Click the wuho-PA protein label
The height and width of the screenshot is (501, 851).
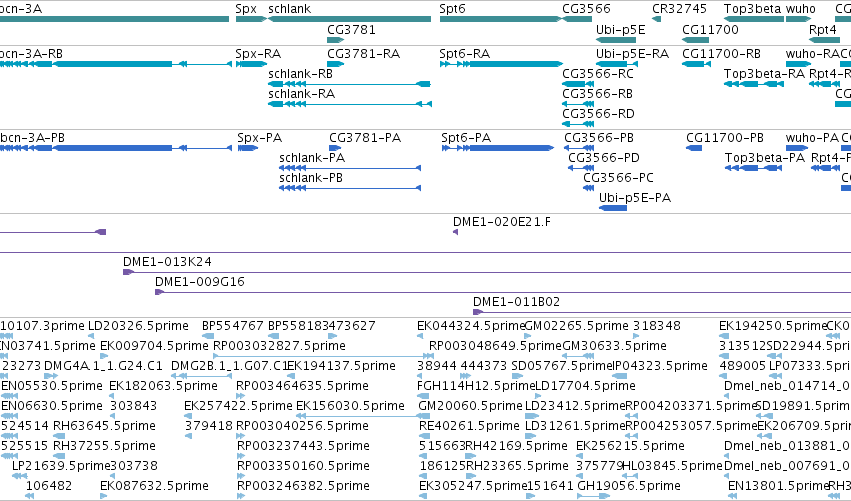click(812, 138)
